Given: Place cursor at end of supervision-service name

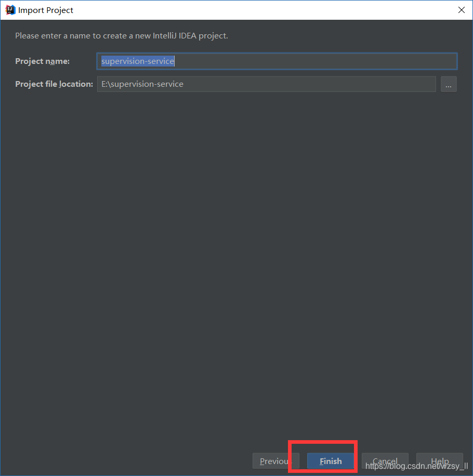Looking at the screenshot, I should [x=174, y=61].
